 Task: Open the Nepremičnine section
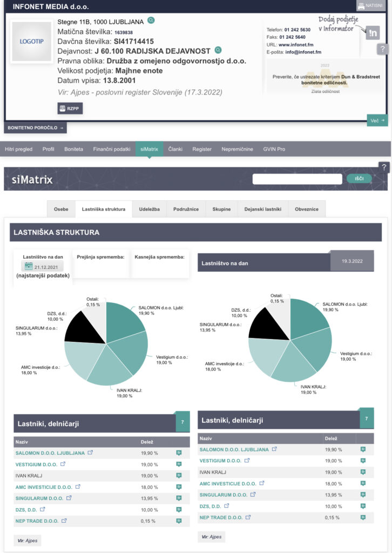coord(237,149)
